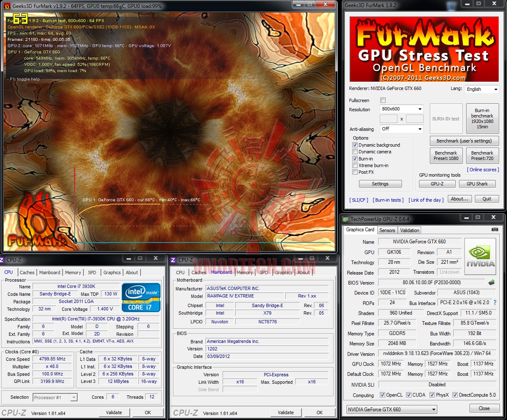Click the left CPU-Z window title icon
The height and width of the screenshot is (420, 507).
2,260
